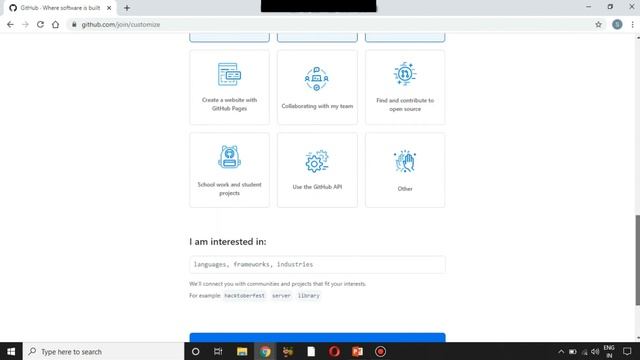Click the student backpack icon

tap(229, 157)
